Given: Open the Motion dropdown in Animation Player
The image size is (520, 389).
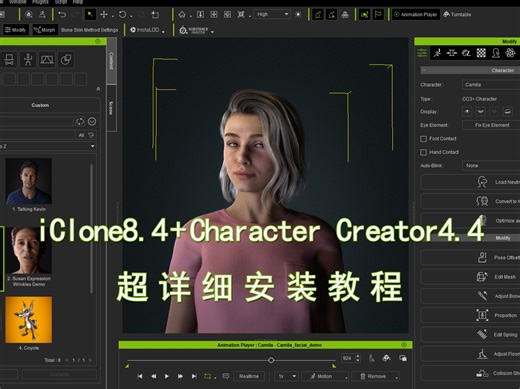Looking at the screenshot, I should 325,376.
